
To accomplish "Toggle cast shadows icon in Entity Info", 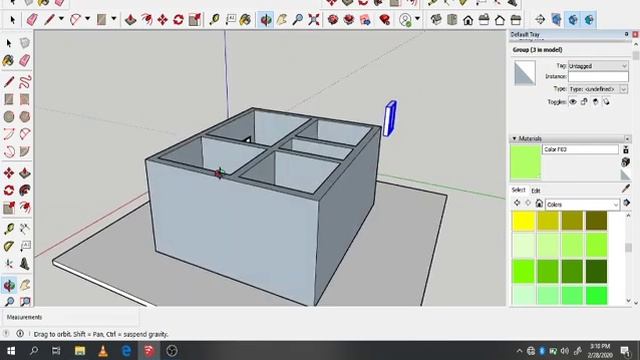I will point(606,102).
